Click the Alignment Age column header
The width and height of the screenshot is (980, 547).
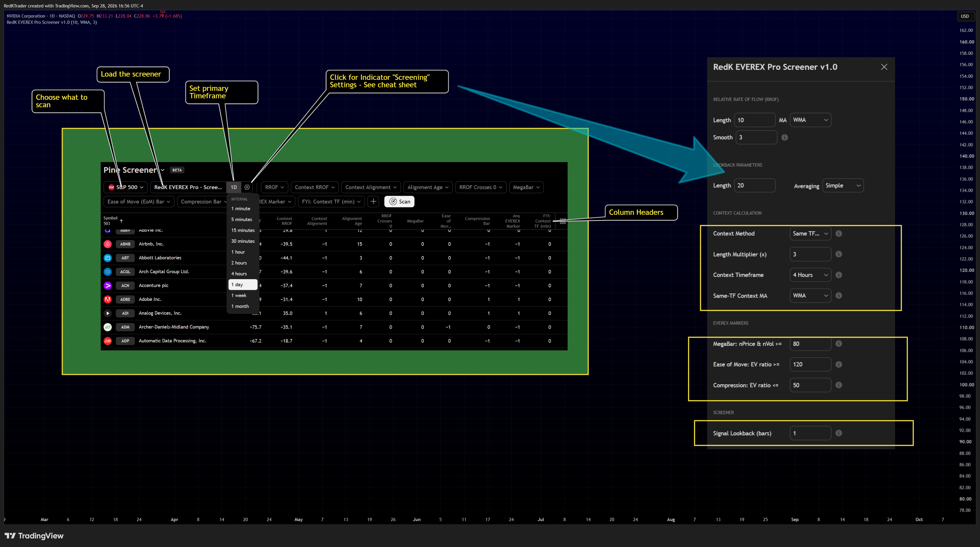352,221
